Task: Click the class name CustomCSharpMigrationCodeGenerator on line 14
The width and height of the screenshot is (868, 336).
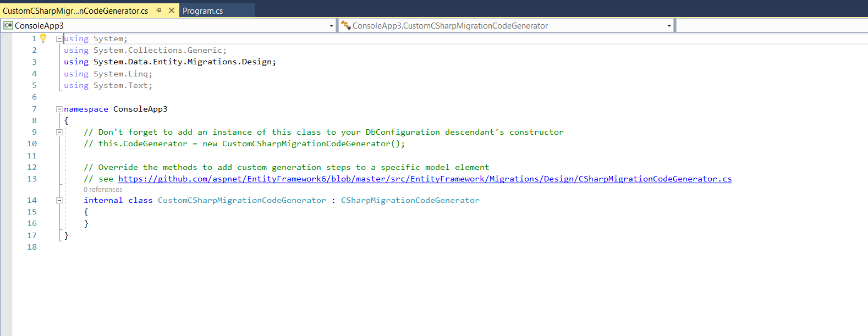Action: pos(242,200)
